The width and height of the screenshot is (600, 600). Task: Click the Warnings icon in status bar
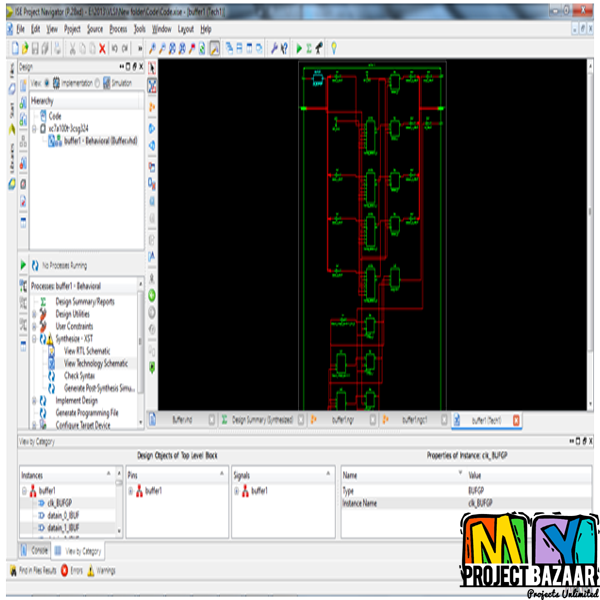[x=93, y=571]
